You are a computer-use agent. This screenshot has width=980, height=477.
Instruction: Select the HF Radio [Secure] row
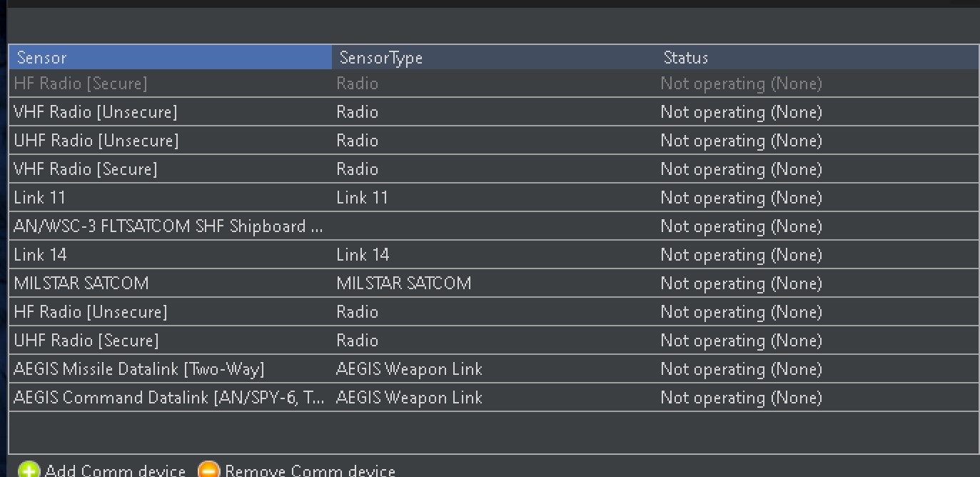(143, 84)
